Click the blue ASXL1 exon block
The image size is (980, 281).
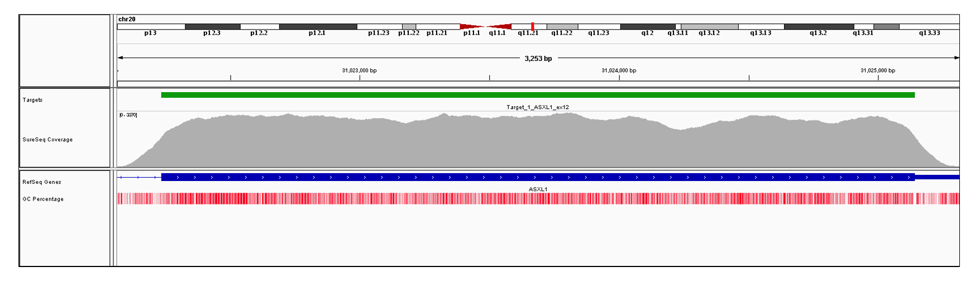538,177
